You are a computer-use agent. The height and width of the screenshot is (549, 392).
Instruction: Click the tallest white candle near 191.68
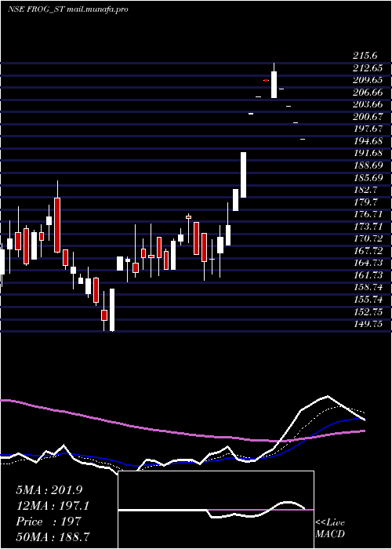click(x=243, y=175)
